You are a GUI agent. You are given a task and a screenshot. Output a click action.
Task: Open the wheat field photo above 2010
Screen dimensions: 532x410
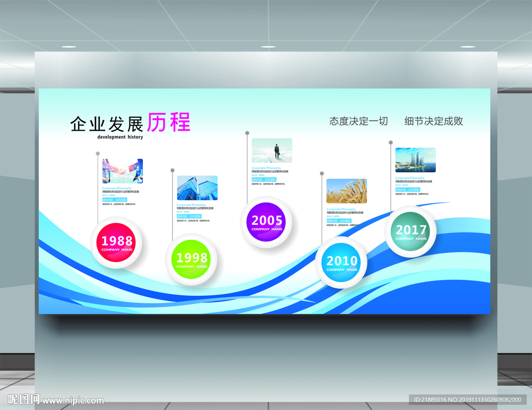coord(347,191)
